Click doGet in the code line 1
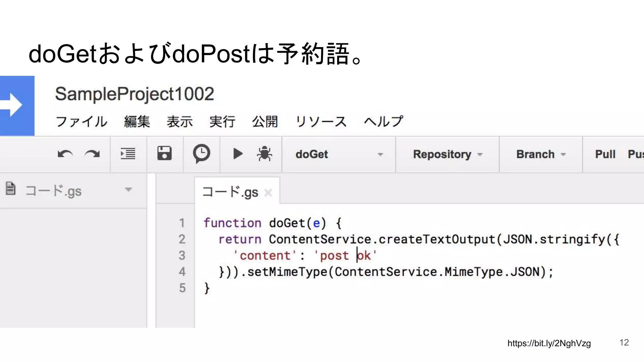The width and height of the screenshot is (644, 362). [x=287, y=223]
